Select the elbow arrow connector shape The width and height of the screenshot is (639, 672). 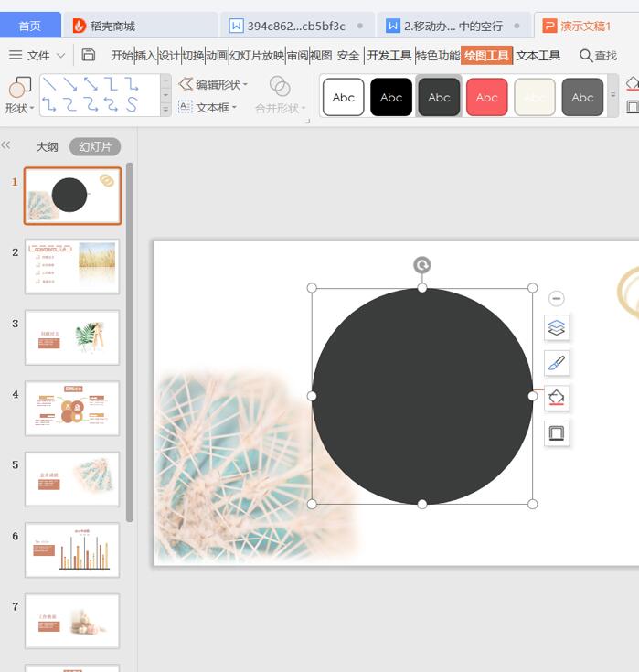pos(132,84)
